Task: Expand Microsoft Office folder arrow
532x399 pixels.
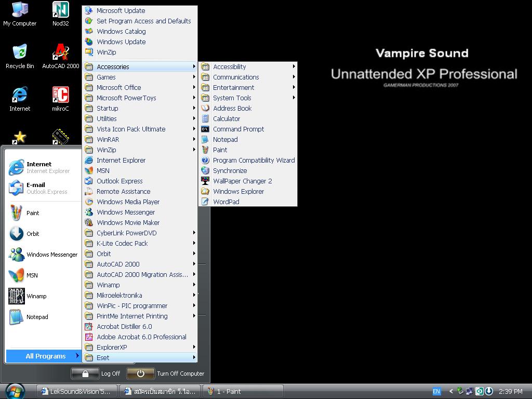Action: (x=194, y=87)
